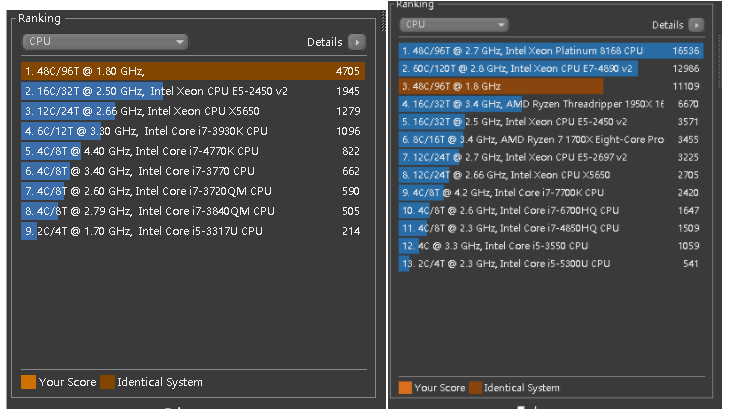Click the Details label in the right panel
The image size is (738, 419).
tap(667, 25)
